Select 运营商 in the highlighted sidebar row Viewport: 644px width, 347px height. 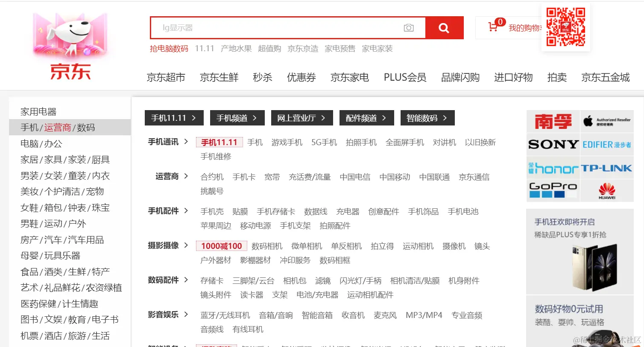click(x=58, y=128)
